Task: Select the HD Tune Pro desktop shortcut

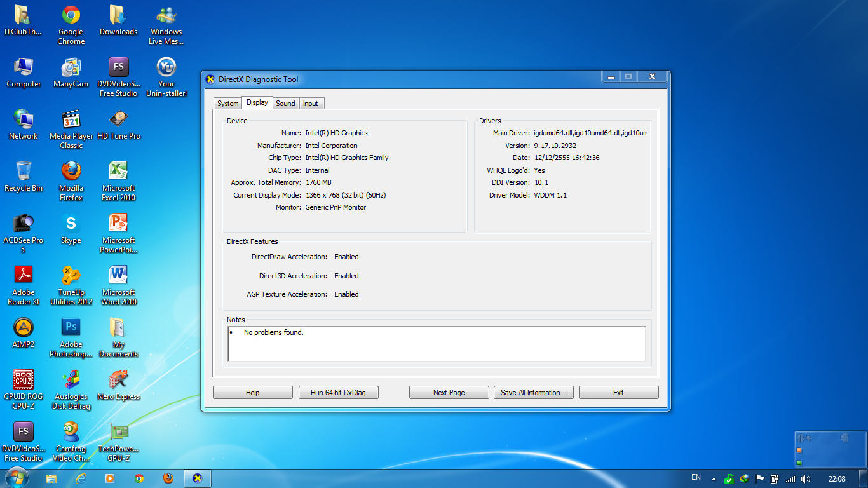Action: point(118,125)
